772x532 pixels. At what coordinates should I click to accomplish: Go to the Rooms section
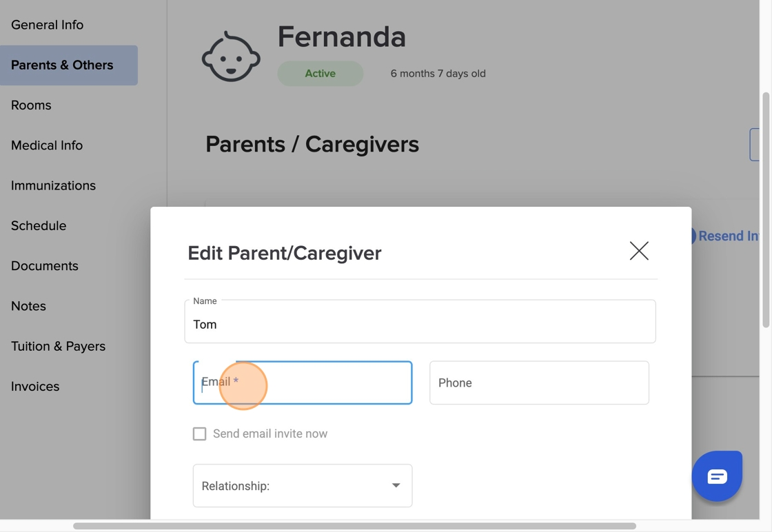pos(31,105)
